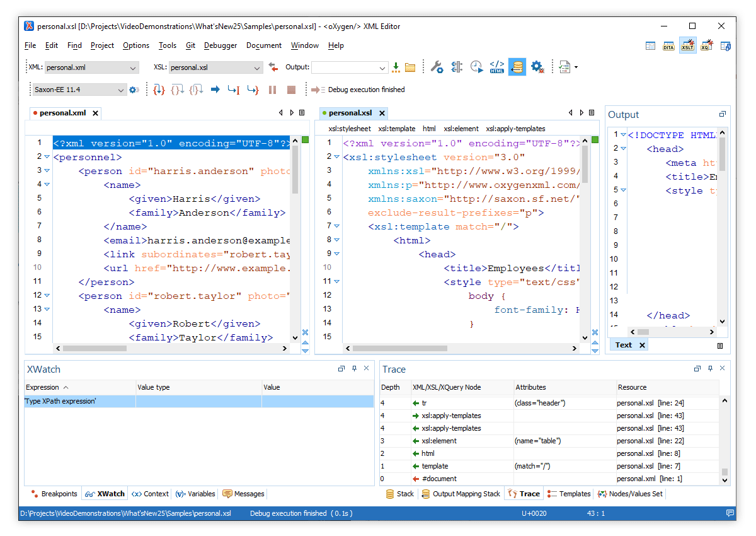
Task: Click the gear with red bug icon
Action: click(x=537, y=67)
